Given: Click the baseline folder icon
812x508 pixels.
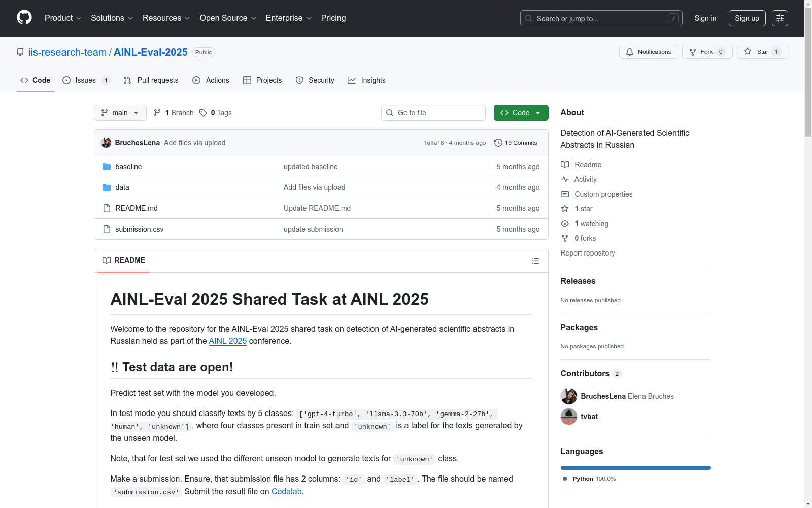Looking at the screenshot, I should coord(107,167).
